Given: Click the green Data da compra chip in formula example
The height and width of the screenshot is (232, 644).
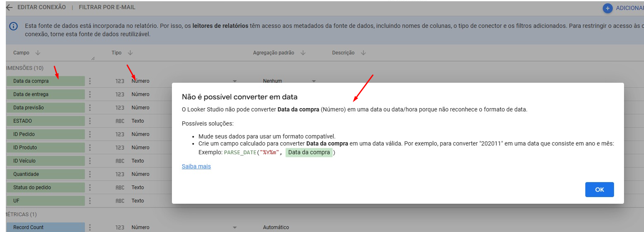Looking at the screenshot, I should (x=309, y=152).
